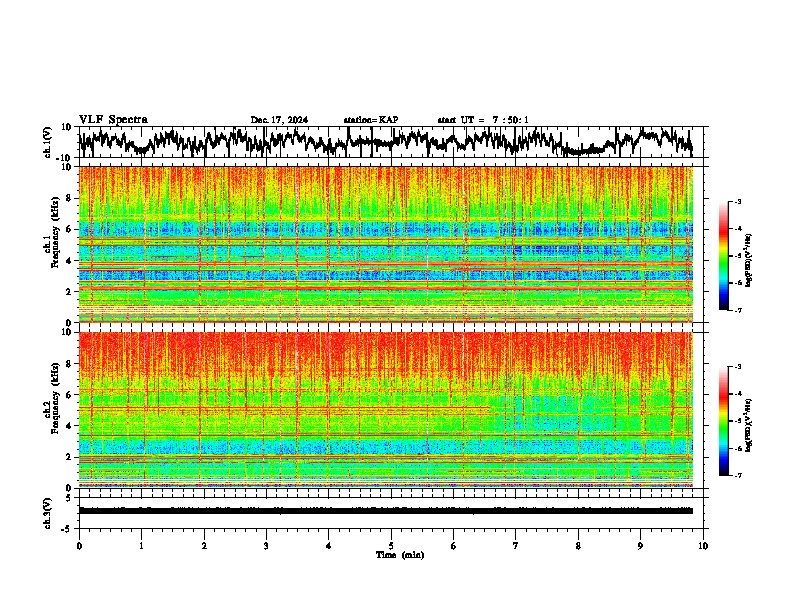Click the log(PSD) label beside ch.1 colorbar
The height and width of the screenshot is (612, 792).
pos(748,260)
